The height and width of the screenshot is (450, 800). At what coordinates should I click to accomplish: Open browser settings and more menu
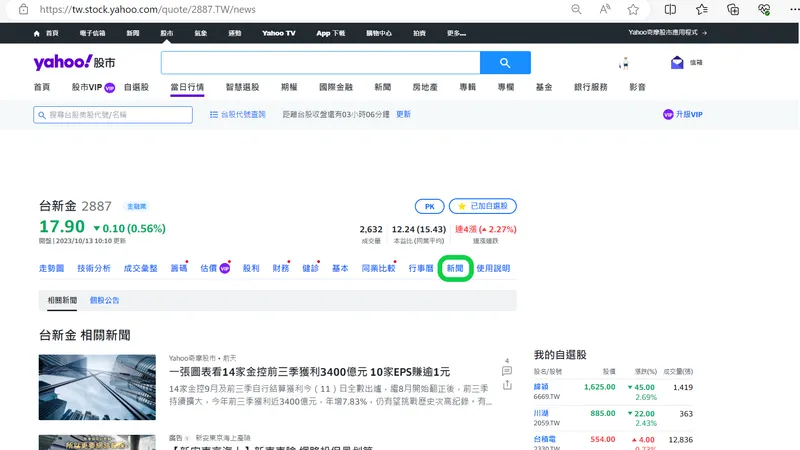(x=794, y=9)
